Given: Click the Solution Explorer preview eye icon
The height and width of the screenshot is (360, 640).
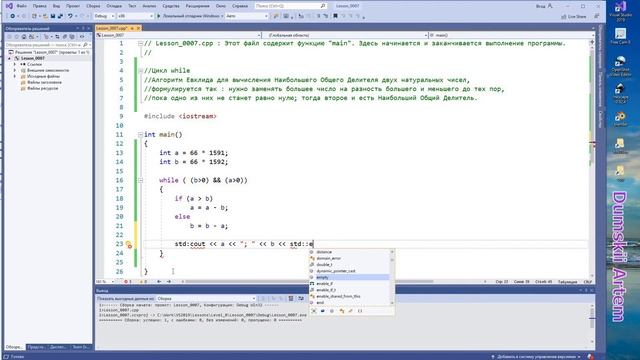Looking at the screenshot, I should (x=82, y=37).
